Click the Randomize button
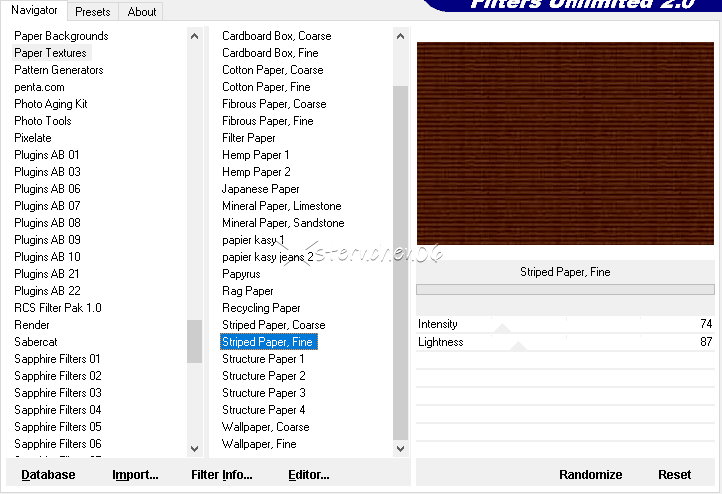The image size is (722, 494). (590, 475)
